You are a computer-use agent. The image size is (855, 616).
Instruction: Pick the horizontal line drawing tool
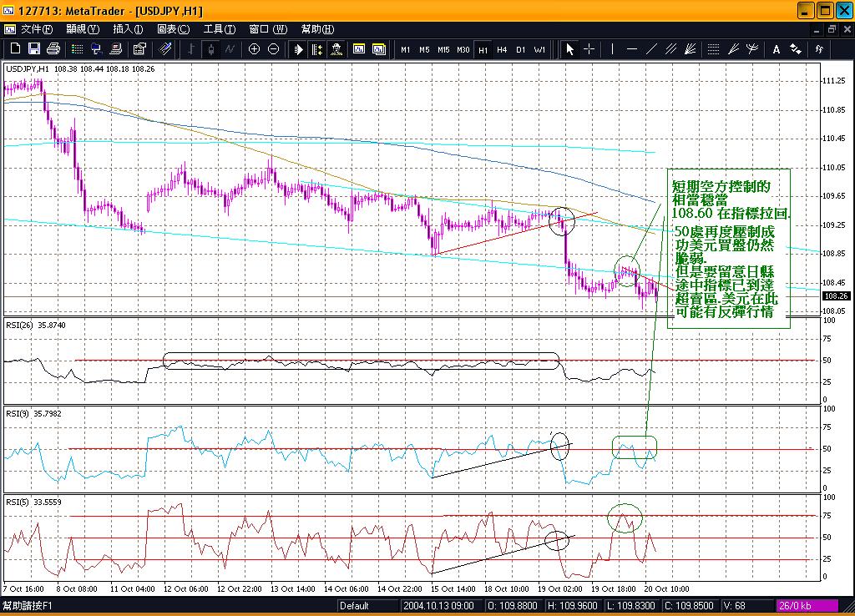631,48
